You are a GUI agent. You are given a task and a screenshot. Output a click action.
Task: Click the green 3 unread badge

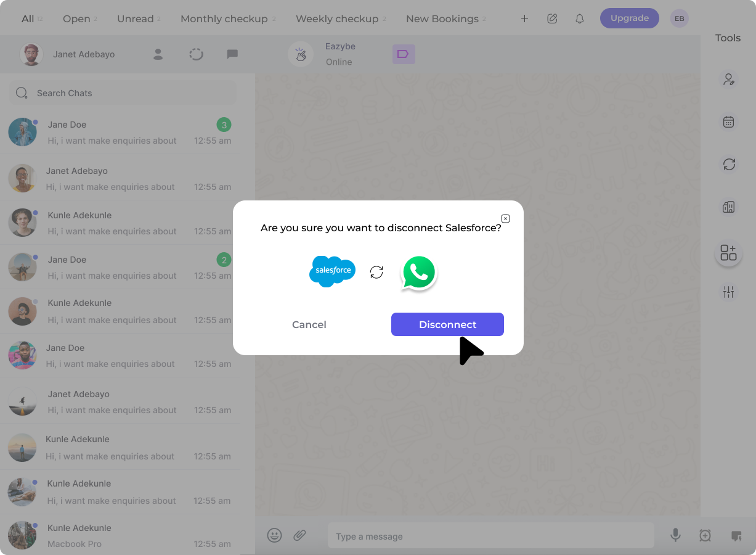pos(224,125)
